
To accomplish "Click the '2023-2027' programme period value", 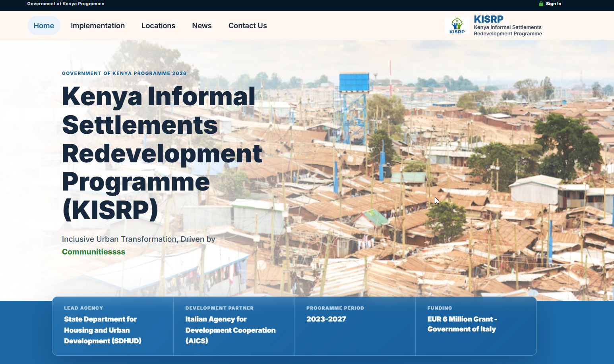I will 326,319.
